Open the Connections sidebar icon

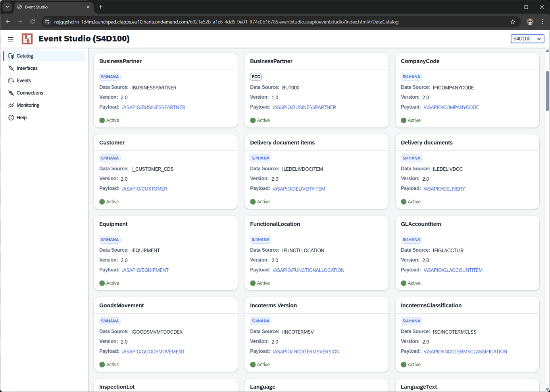coord(11,93)
